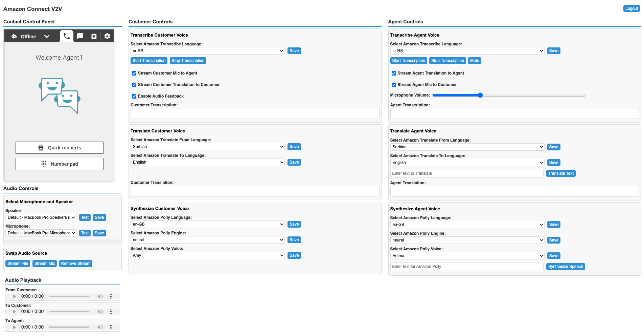Expand the Offline agent status dropdown

pyautogui.click(x=47, y=36)
